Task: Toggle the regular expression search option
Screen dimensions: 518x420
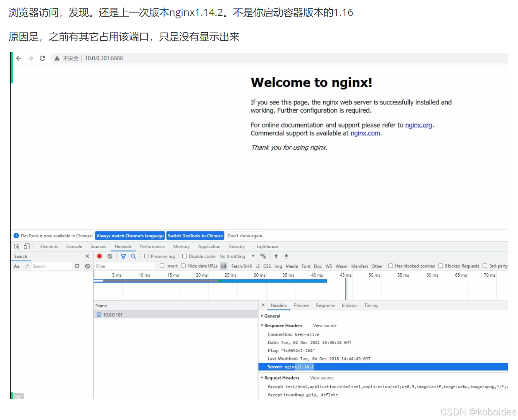Action: (27, 266)
